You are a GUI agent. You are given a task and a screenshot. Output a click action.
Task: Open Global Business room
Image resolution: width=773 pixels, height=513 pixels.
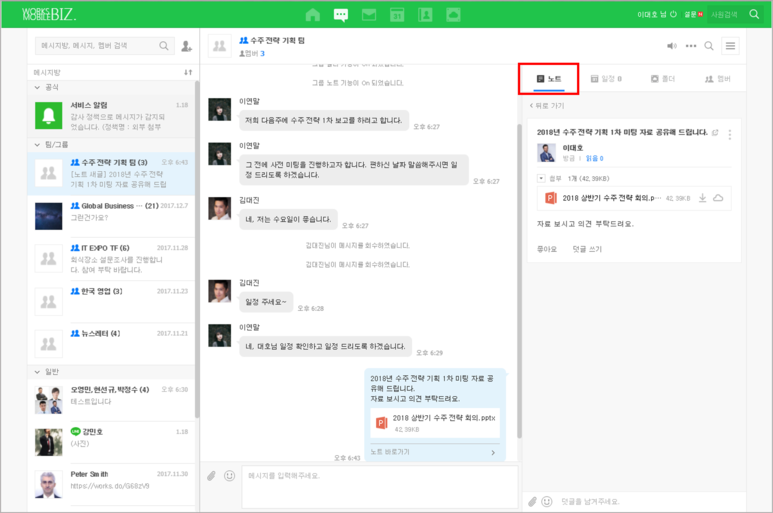tap(111, 216)
